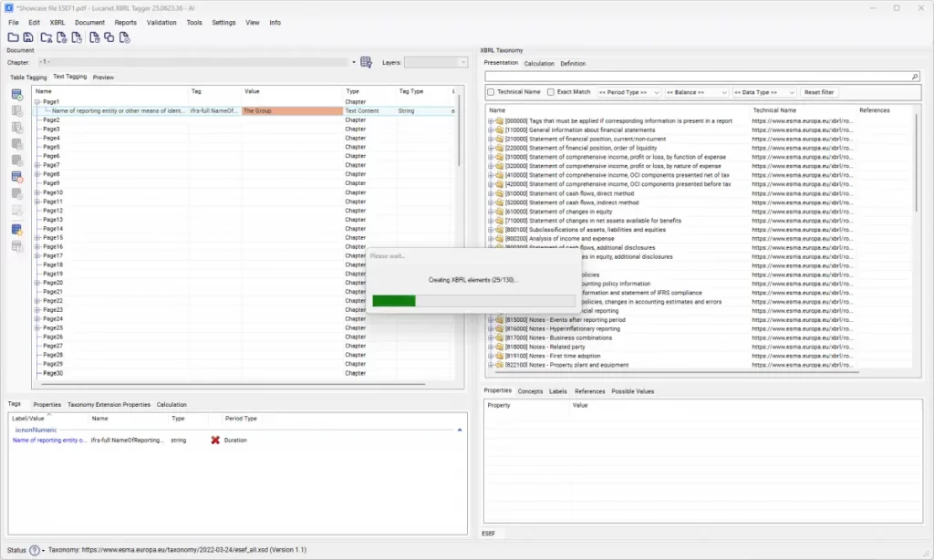Screen dimensions: 934x560
Task: Click the search magnifier in taxonomy search box
Action: click(x=915, y=78)
